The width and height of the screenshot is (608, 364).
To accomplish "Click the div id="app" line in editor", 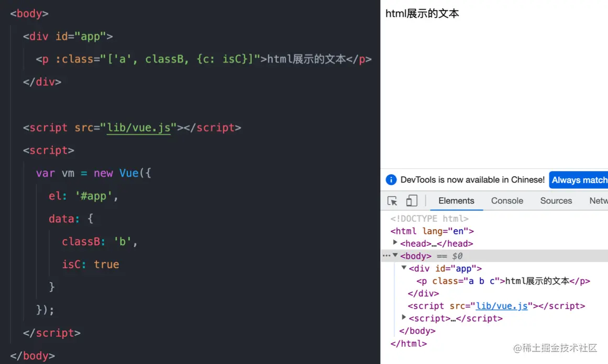I will coord(68,37).
